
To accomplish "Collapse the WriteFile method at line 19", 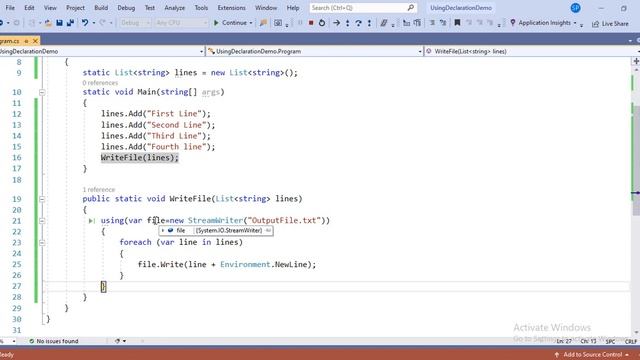I will click(x=42, y=199).
